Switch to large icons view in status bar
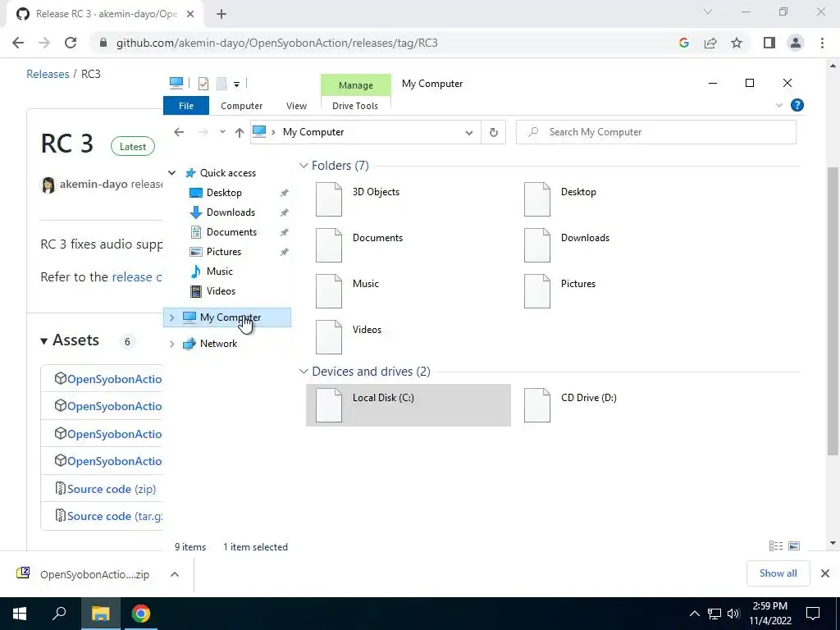The image size is (840, 630). 794,546
